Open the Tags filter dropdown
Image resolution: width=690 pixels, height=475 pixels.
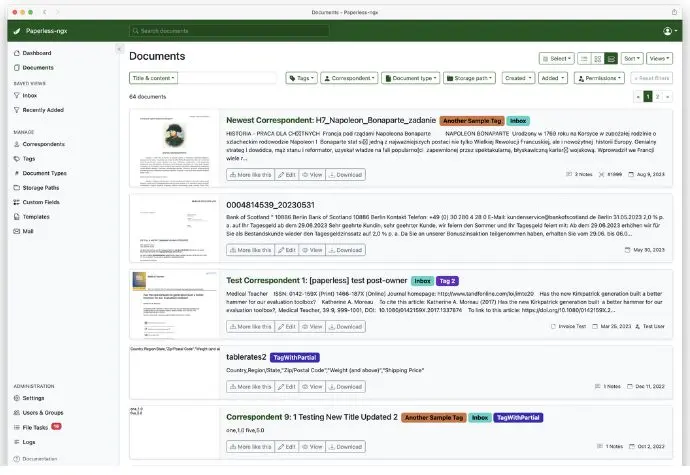(301, 78)
